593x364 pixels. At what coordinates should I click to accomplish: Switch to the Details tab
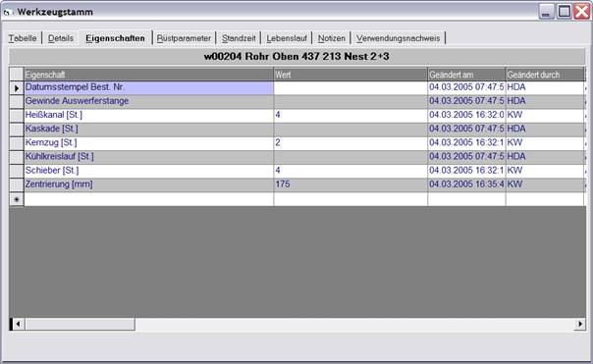click(61, 38)
